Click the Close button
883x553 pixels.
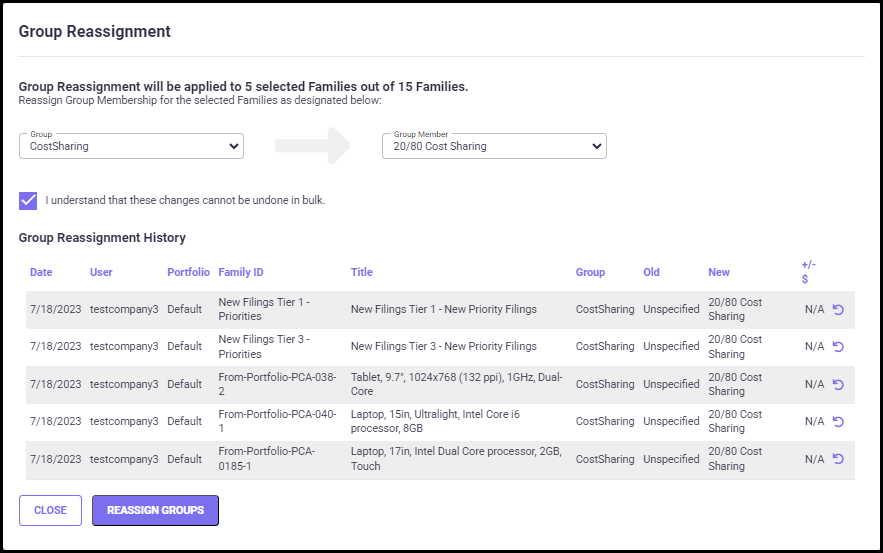click(x=50, y=510)
